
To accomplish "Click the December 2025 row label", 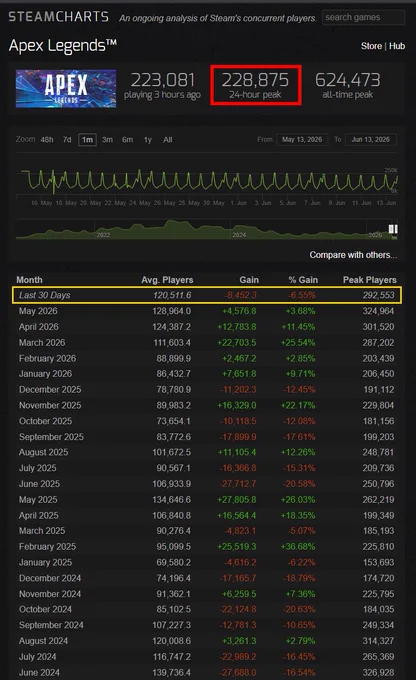I will coord(50,389).
